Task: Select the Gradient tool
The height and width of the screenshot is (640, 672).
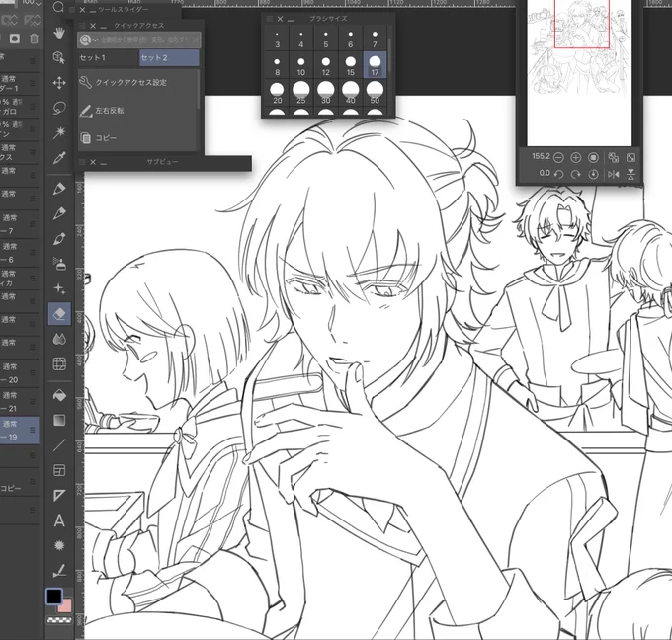Action: point(59,420)
